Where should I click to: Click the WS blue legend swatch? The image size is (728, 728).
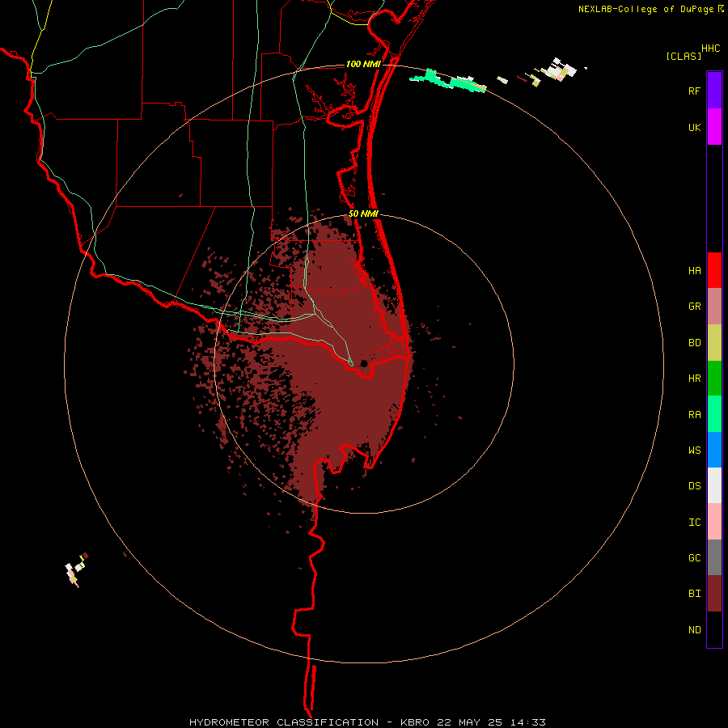point(714,450)
